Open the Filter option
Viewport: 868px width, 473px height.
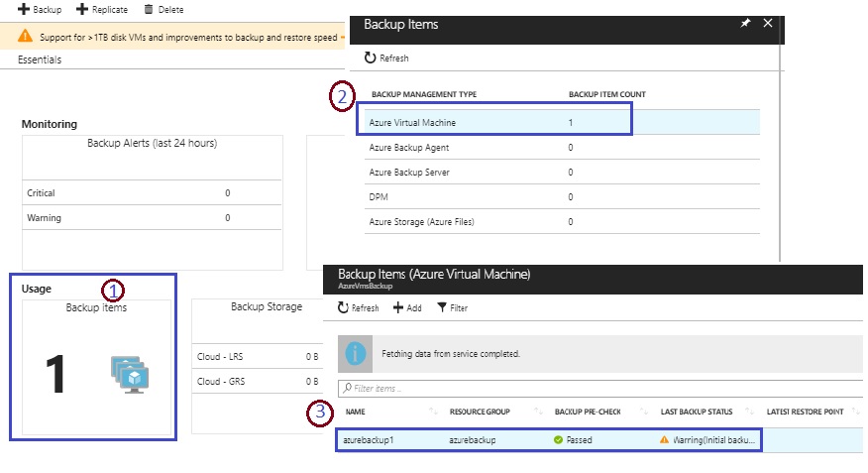click(452, 308)
